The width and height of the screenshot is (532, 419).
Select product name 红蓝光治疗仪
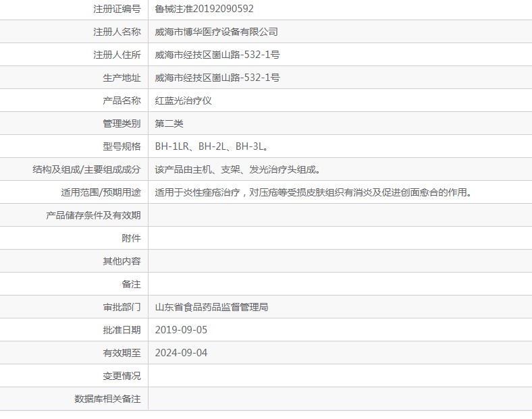pyautogui.click(x=183, y=101)
